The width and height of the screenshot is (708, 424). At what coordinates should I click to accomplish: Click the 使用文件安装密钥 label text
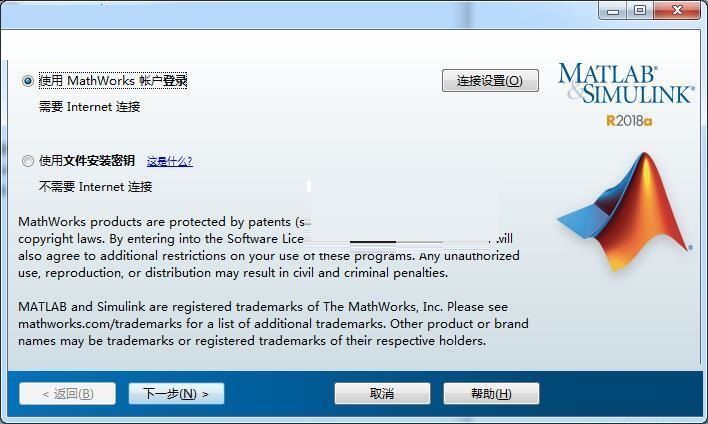[87, 161]
